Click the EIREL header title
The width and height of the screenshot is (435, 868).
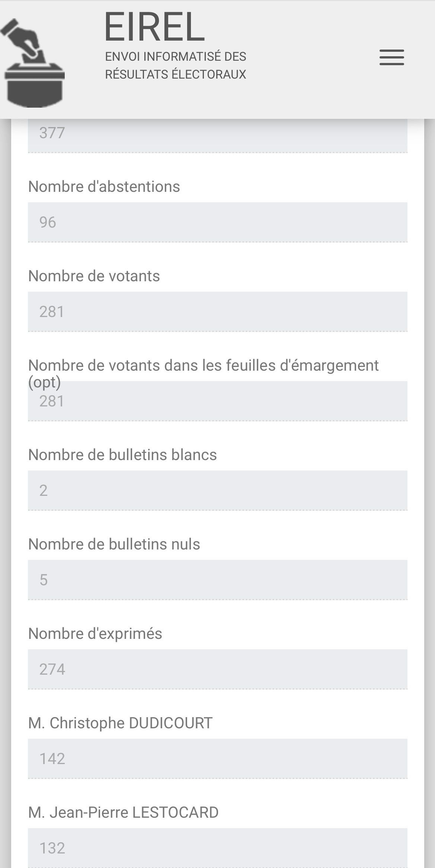154,27
